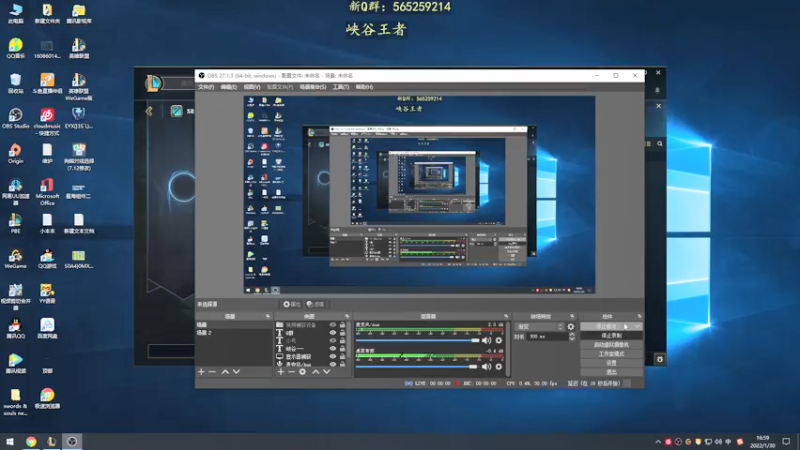
Task: Toggle lock on 视频捕获设备 source
Action: [x=342, y=324]
